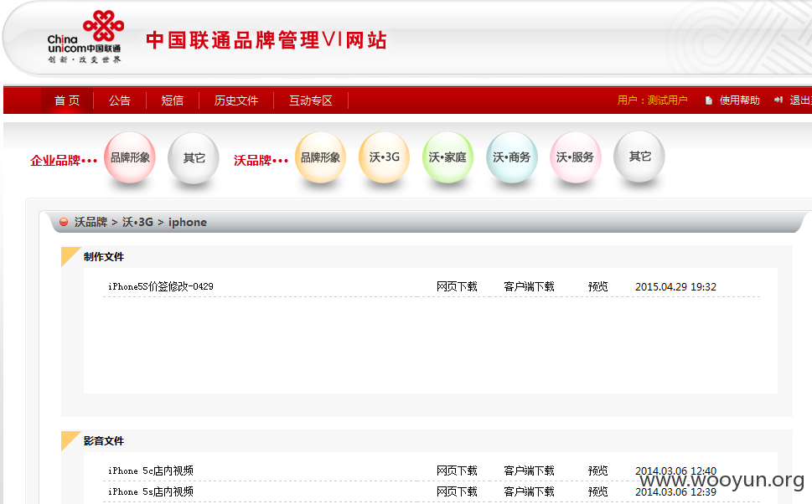Select the blue 沃•商务 bubble

[512, 157]
